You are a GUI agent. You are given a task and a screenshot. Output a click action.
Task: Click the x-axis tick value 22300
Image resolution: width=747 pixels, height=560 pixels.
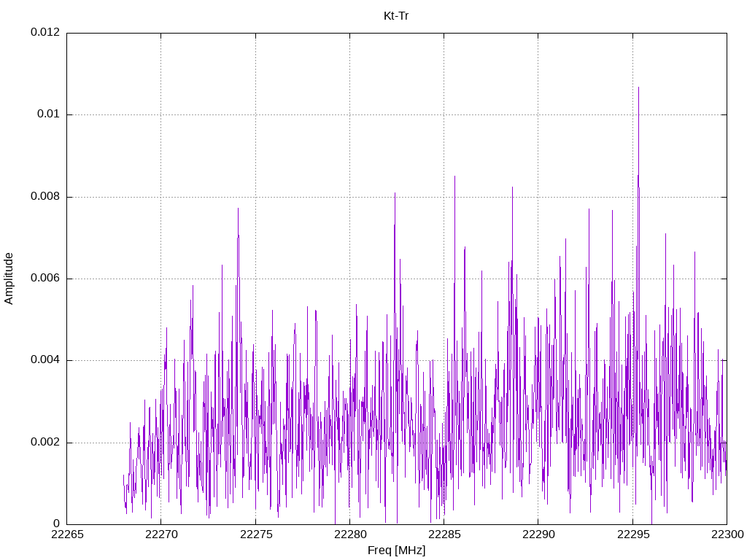(727, 534)
